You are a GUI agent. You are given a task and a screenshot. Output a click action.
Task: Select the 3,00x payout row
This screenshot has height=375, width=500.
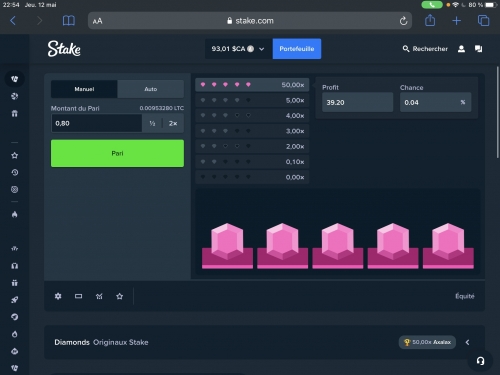[x=252, y=131]
